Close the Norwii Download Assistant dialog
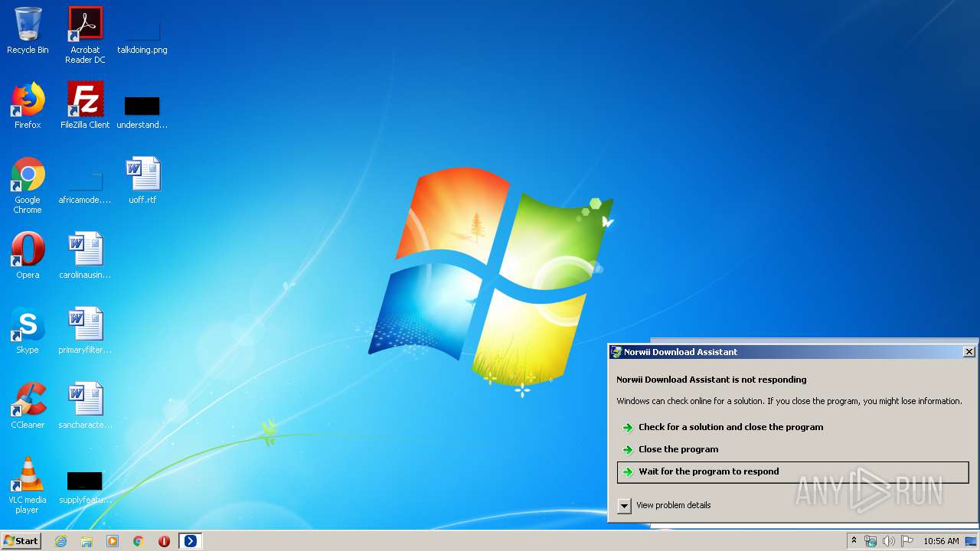This screenshot has height=551, width=980. pyautogui.click(x=969, y=352)
